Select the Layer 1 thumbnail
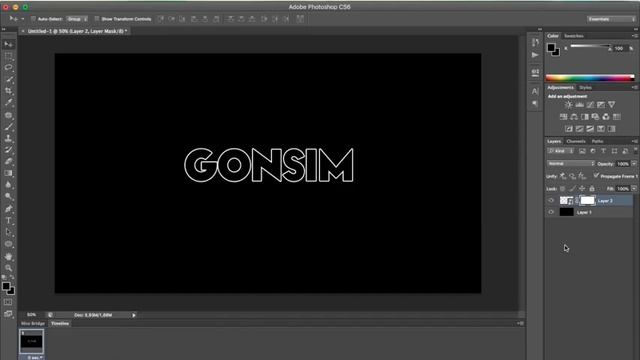The width and height of the screenshot is (640, 360). 566,212
